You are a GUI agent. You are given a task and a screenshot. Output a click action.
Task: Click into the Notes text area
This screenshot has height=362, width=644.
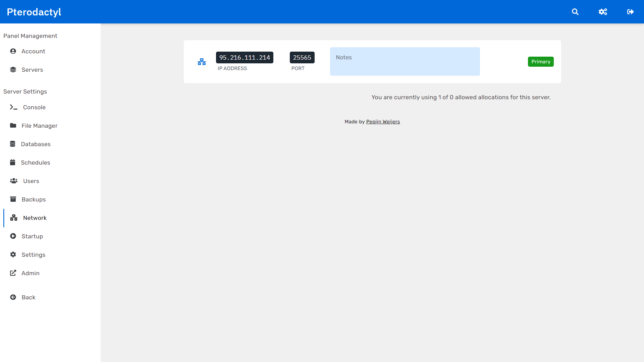405,62
